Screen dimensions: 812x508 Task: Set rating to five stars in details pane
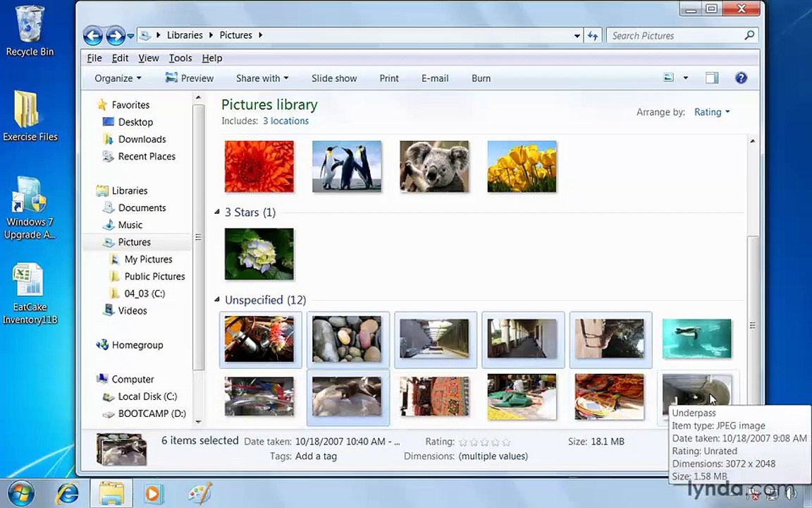[x=506, y=442]
